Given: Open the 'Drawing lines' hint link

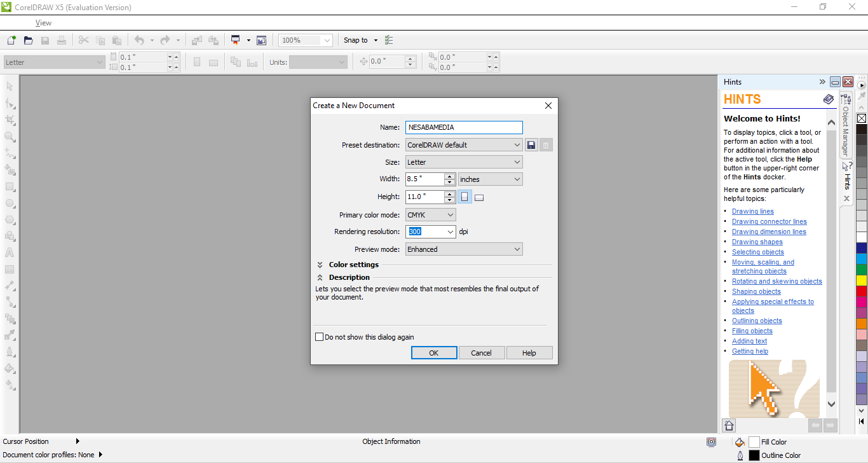Looking at the screenshot, I should coord(752,211).
